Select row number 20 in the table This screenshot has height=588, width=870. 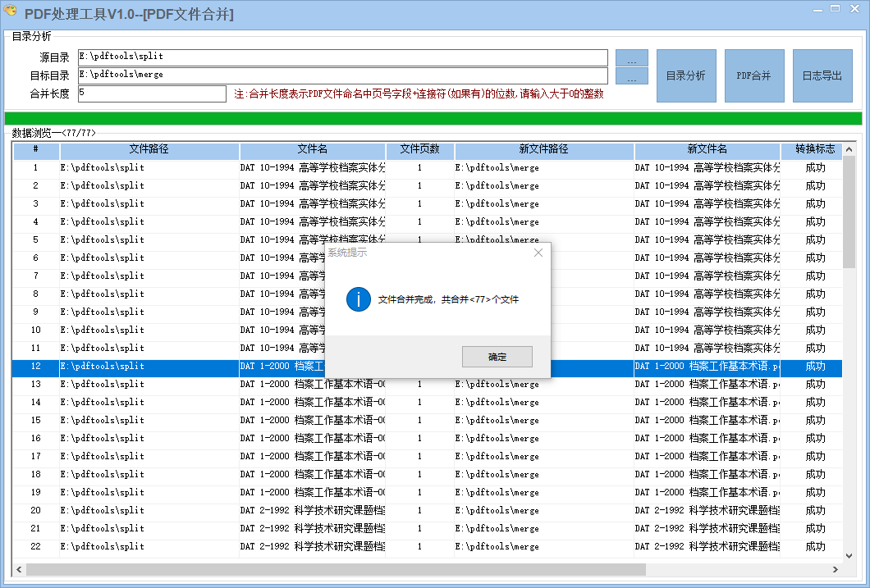click(x=36, y=510)
